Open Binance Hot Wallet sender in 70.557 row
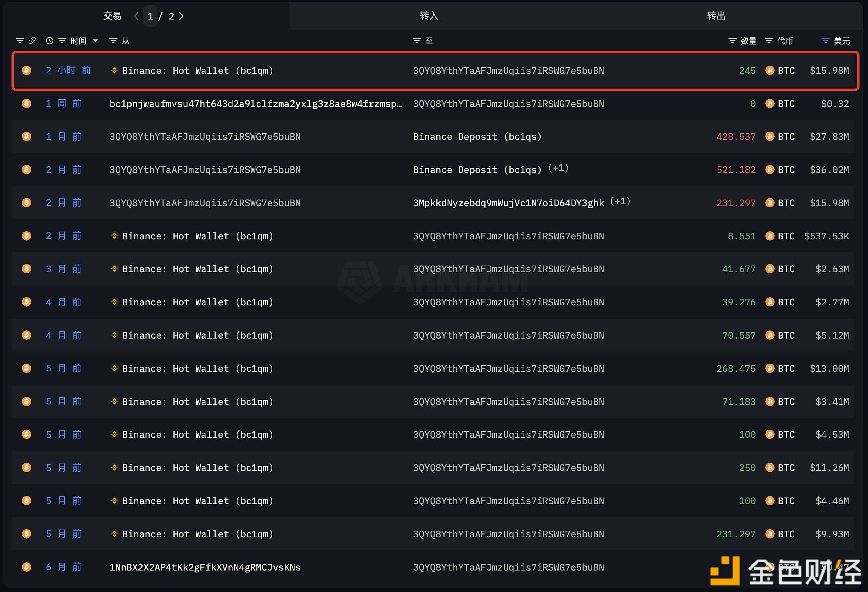Screen dimensions: 868x592 198,335
